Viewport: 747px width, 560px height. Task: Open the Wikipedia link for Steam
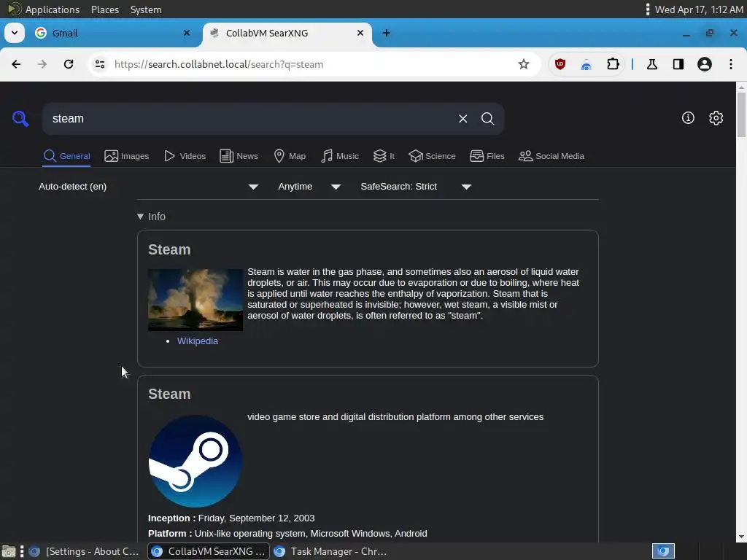click(x=197, y=341)
